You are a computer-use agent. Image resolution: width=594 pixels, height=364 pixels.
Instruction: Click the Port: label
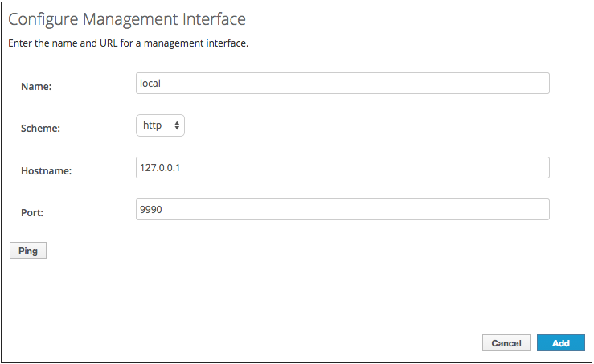[x=34, y=212]
